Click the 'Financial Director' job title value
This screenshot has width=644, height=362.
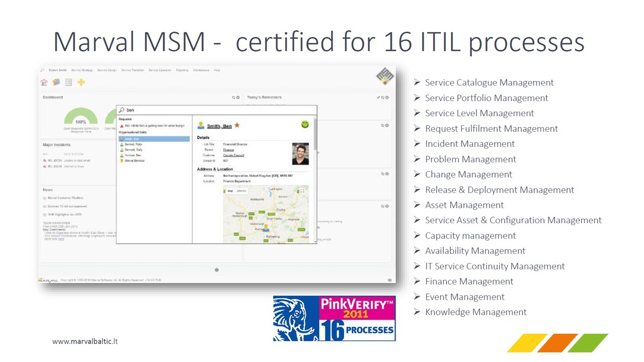point(235,144)
